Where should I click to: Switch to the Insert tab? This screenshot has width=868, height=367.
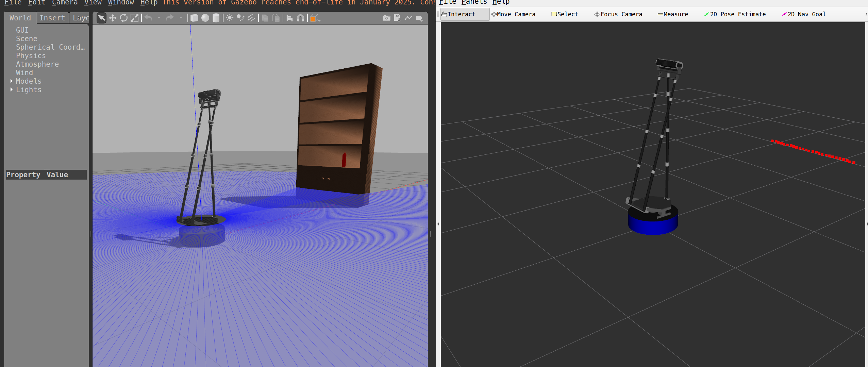52,18
